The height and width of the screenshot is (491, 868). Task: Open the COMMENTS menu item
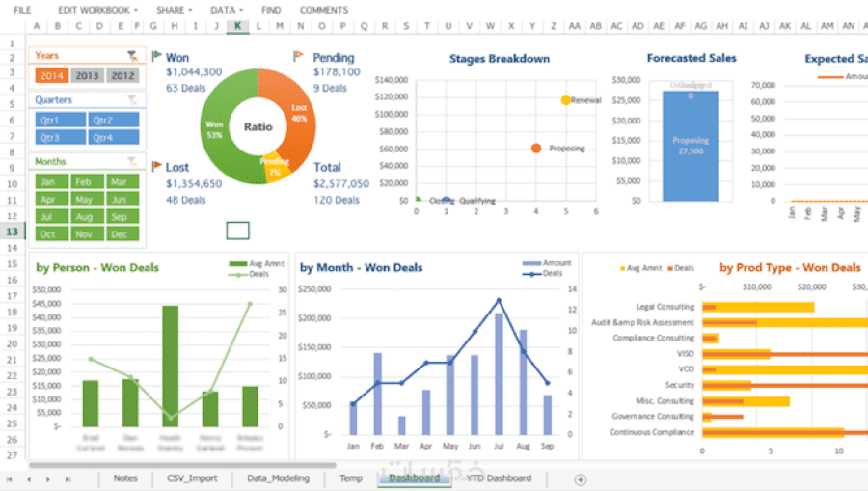pos(324,10)
